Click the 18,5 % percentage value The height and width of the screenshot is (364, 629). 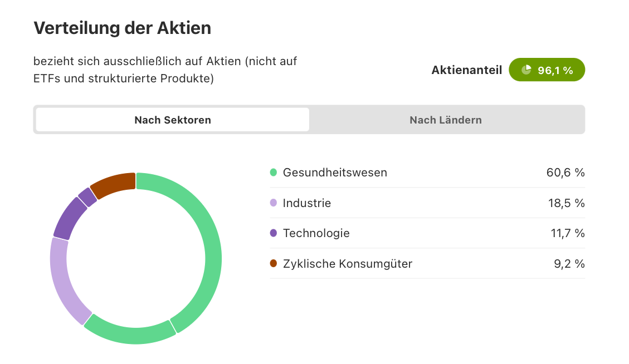click(567, 203)
